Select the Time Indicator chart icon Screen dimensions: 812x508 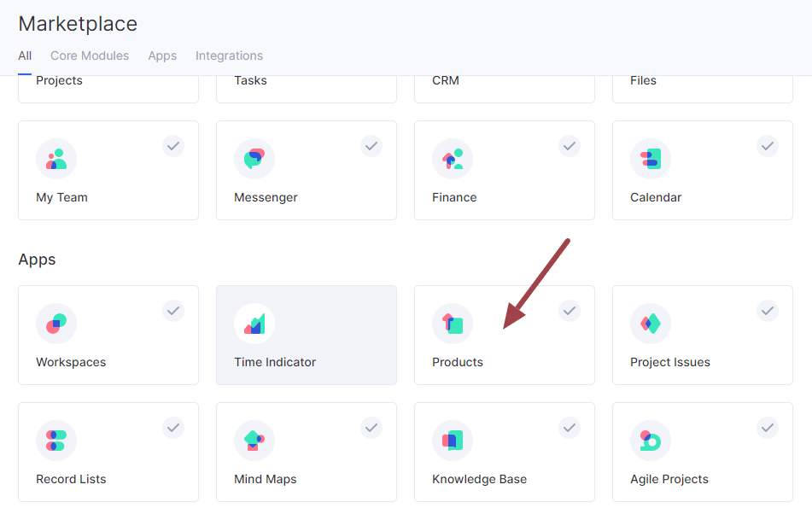click(254, 324)
